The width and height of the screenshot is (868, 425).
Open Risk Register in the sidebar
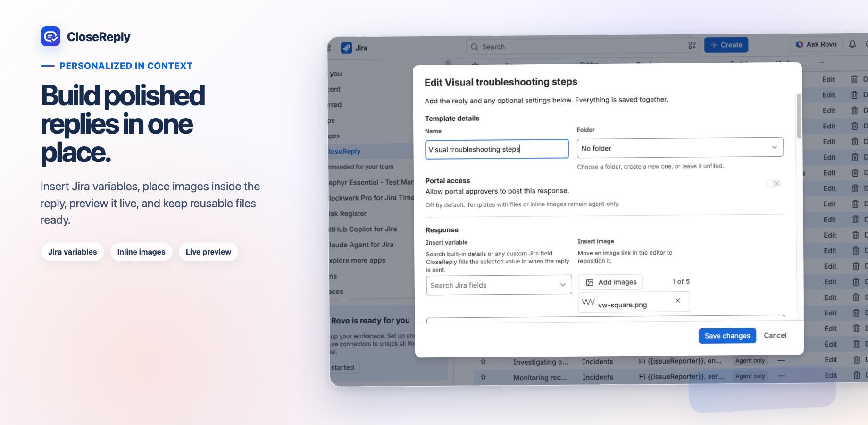[347, 213]
